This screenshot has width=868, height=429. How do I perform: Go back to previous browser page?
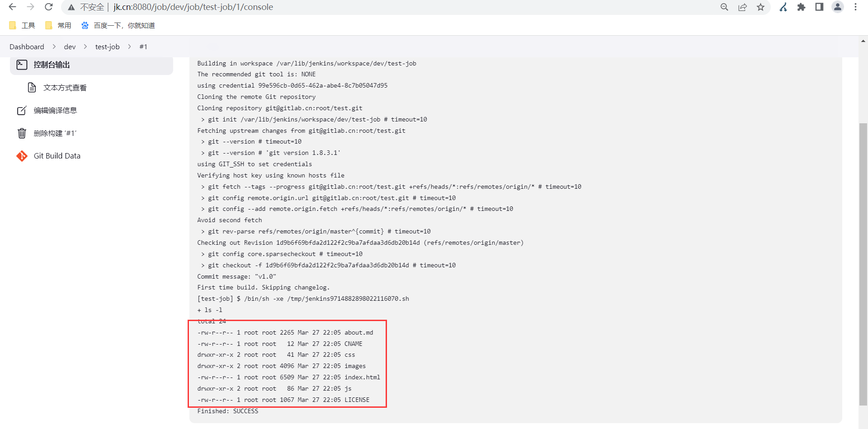tap(13, 7)
